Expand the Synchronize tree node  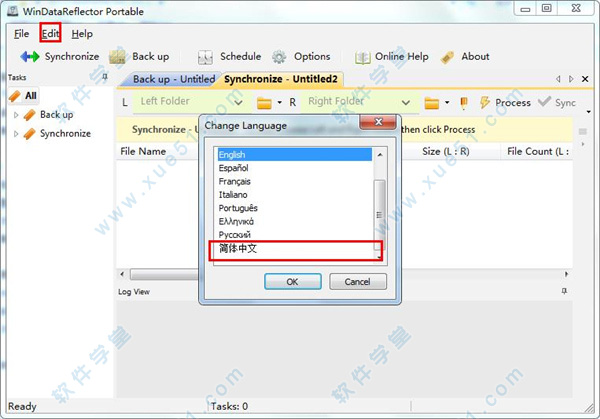click(x=16, y=134)
